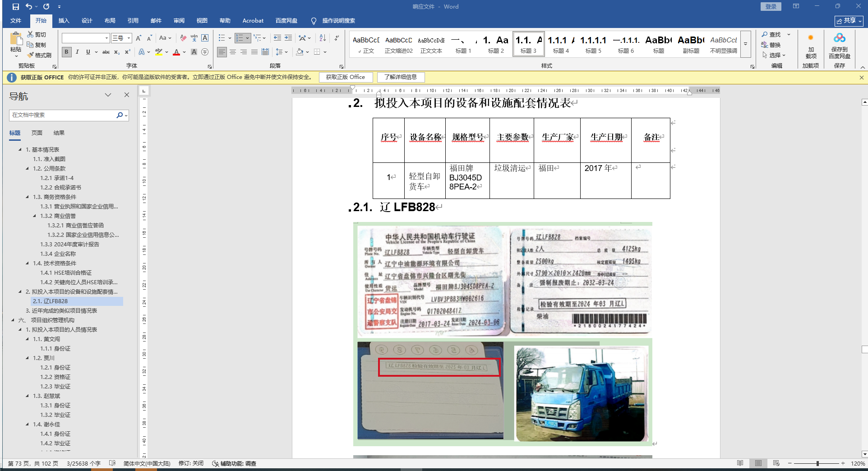Image resolution: width=868 pixels, height=471 pixels.
Task: Toggle bold formatting
Action: (x=66, y=52)
